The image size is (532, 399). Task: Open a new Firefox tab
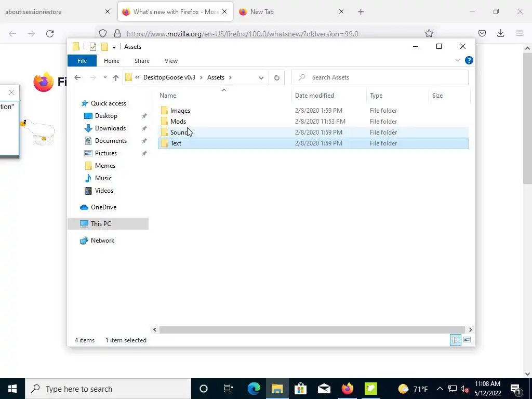point(361,12)
